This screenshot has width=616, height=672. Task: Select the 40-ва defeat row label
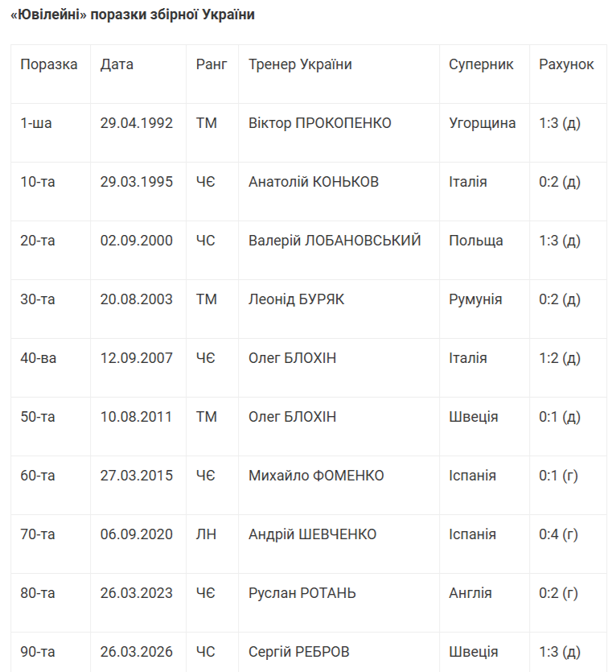pos(38,358)
